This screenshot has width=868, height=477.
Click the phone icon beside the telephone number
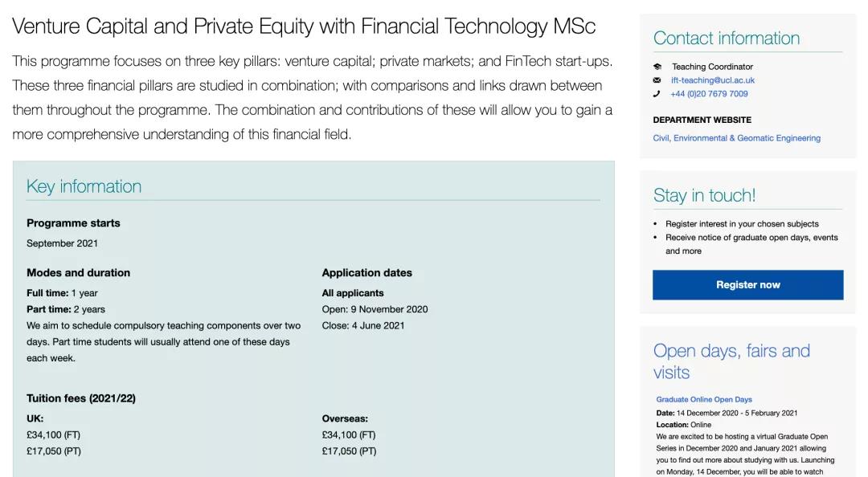pyautogui.click(x=657, y=94)
